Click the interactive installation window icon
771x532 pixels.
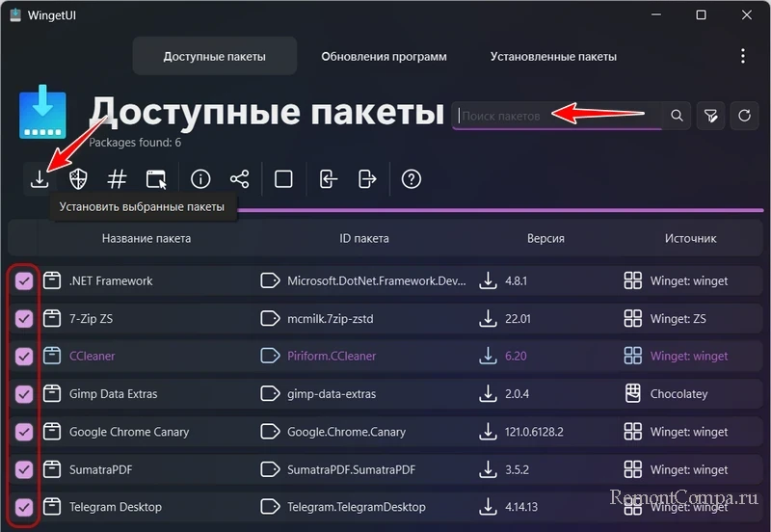[x=156, y=179]
